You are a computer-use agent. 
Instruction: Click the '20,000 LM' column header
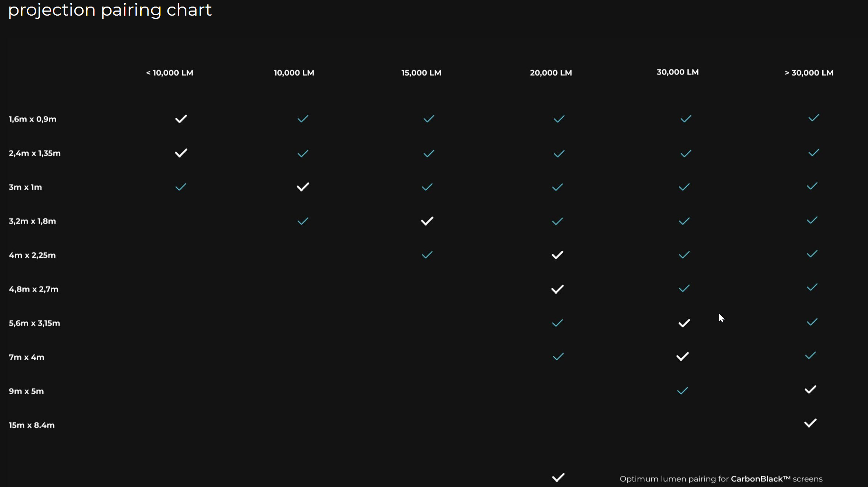coord(551,73)
